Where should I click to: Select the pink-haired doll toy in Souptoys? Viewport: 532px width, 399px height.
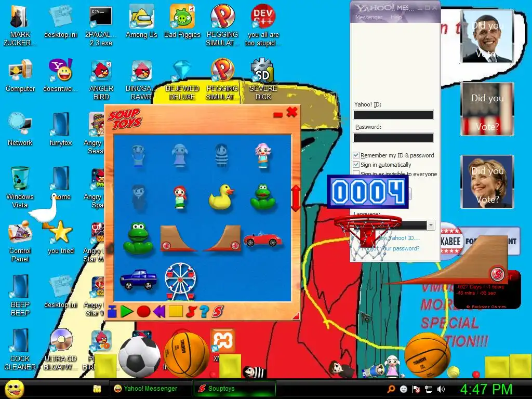[262, 156]
